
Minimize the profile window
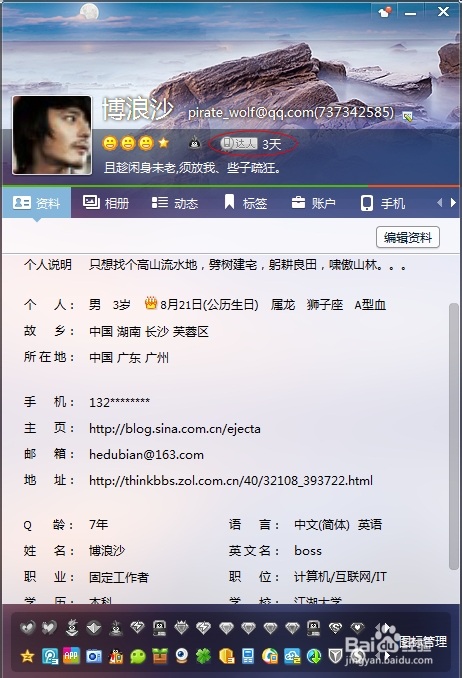click(x=411, y=12)
